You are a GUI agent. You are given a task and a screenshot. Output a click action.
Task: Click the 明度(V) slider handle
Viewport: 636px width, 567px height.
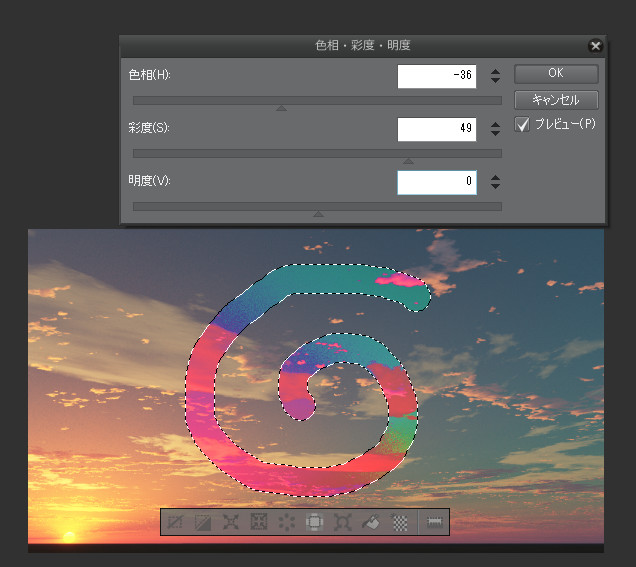point(318,214)
